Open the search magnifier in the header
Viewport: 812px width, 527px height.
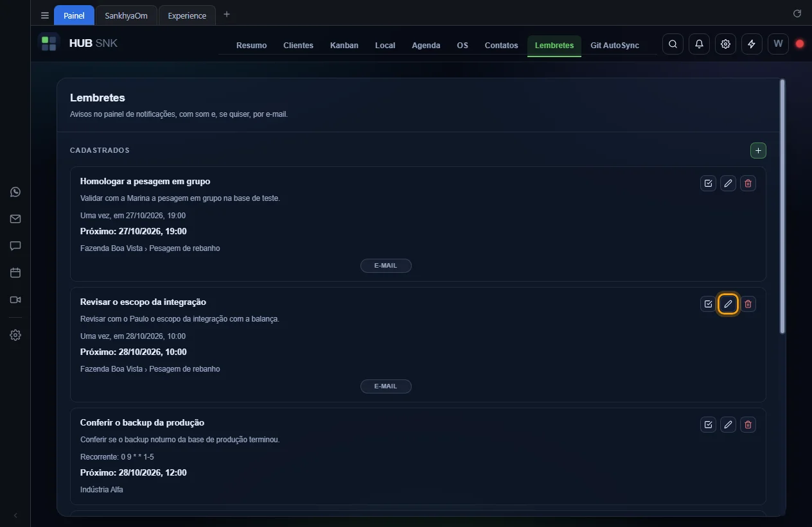click(x=673, y=44)
